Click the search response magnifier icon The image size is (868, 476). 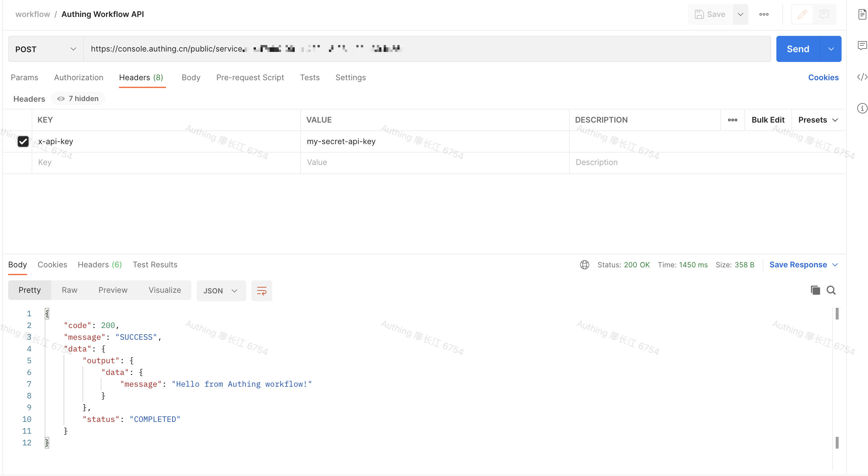click(x=831, y=290)
